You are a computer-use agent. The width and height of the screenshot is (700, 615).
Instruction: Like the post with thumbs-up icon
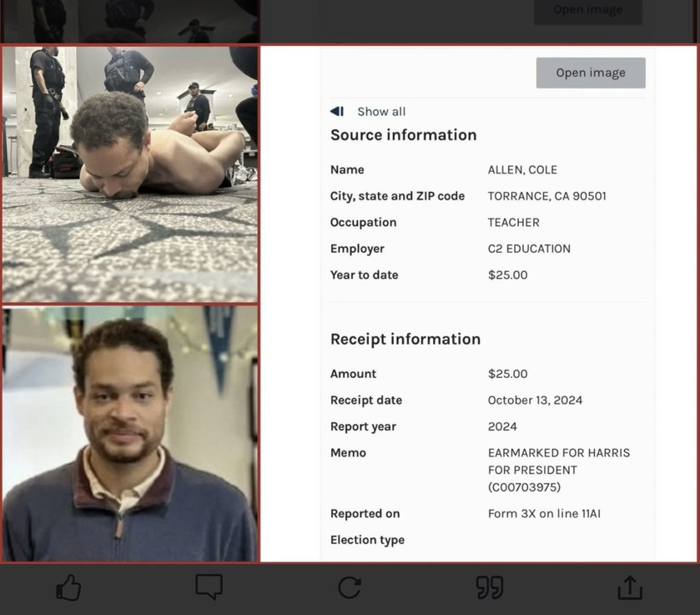pyautogui.click(x=68, y=588)
